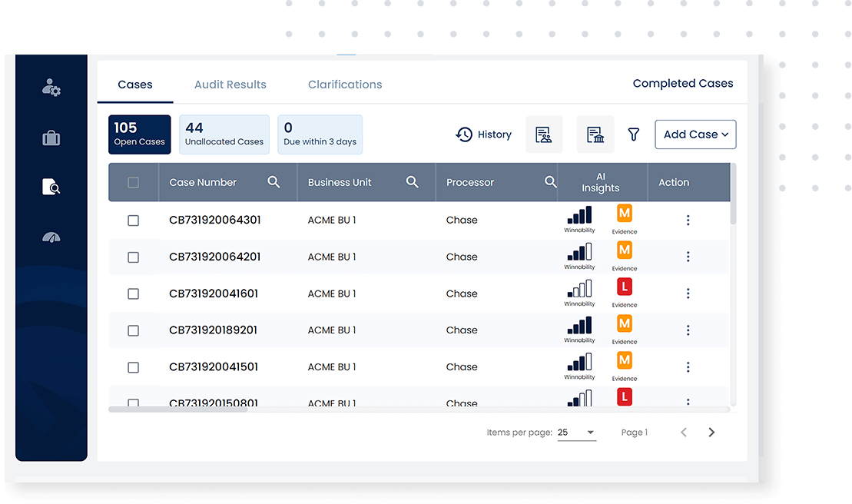Click the History button
The height and width of the screenshot is (504, 852).
tap(483, 134)
